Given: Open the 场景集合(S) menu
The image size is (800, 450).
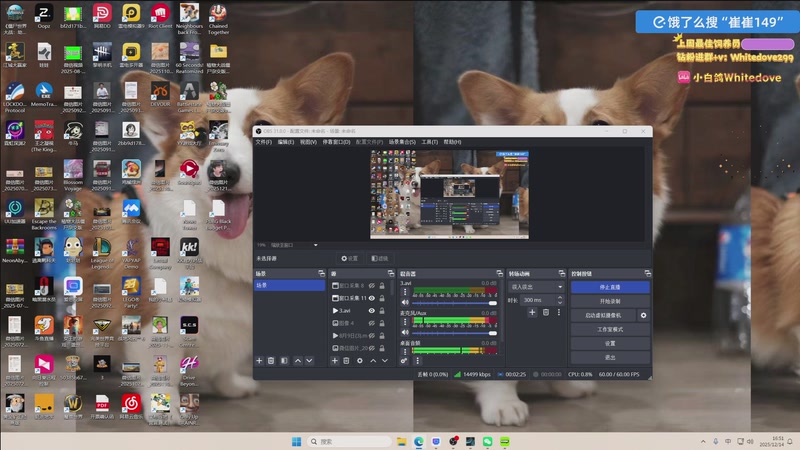Looking at the screenshot, I should [x=402, y=142].
